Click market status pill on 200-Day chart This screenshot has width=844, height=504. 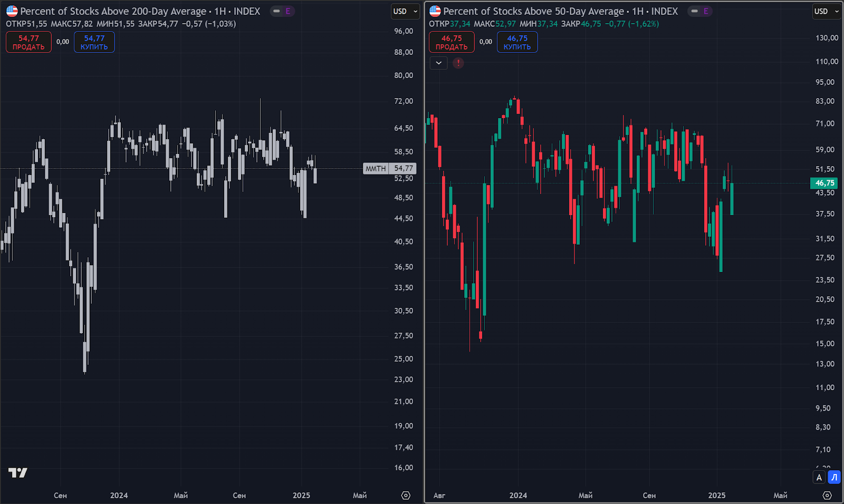(276, 11)
